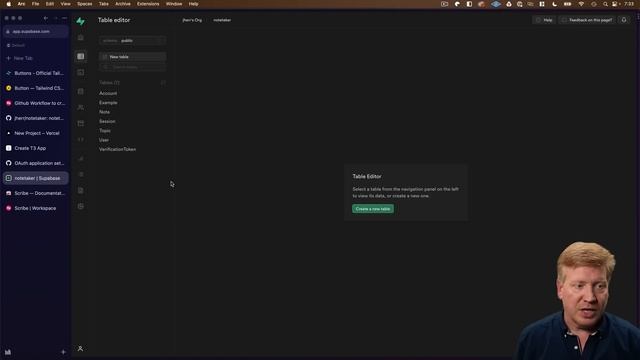The width and height of the screenshot is (640, 360).
Task: Open the Database sidebar icon
Action: (81, 91)
